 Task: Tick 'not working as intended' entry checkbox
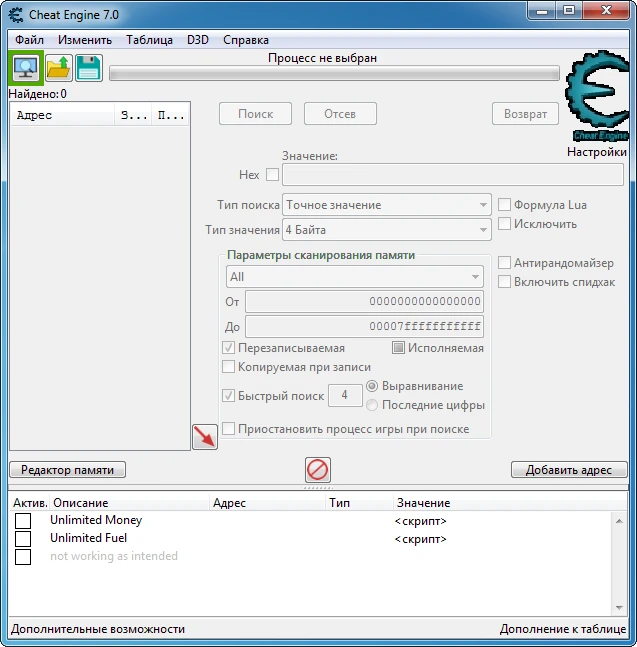pos(23,557)
